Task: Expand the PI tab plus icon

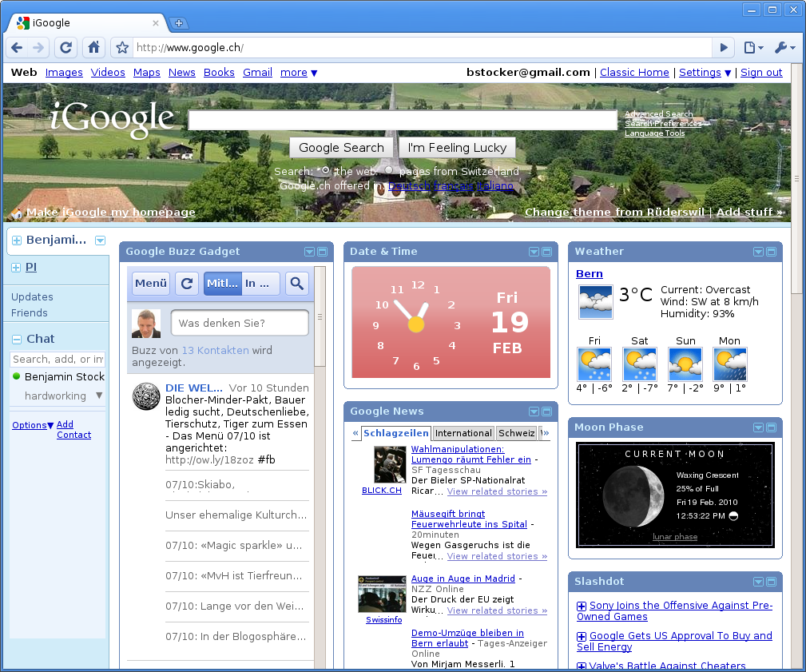Action: pos(16,268)
